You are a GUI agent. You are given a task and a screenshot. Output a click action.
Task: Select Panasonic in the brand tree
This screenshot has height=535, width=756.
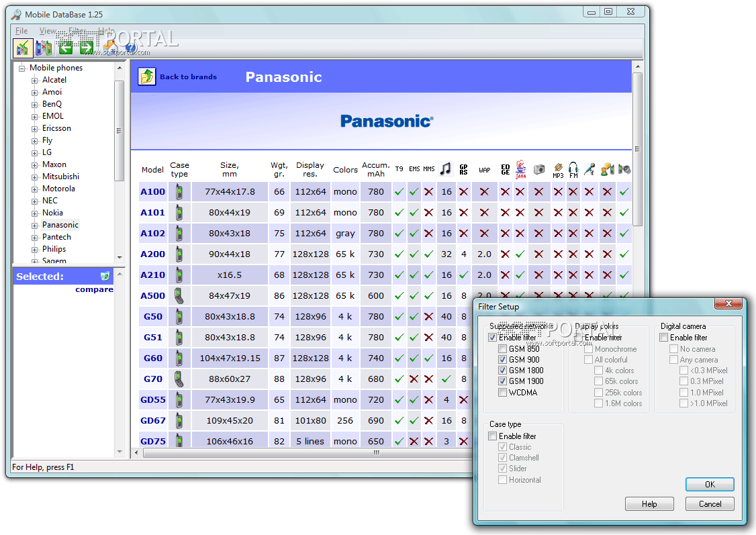60,225
